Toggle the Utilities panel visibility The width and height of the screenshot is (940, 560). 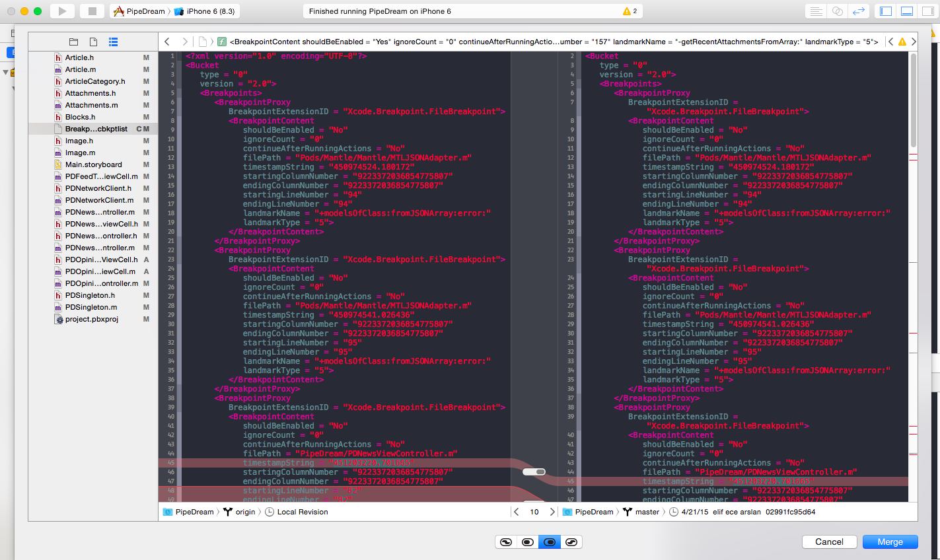point(927,11)
